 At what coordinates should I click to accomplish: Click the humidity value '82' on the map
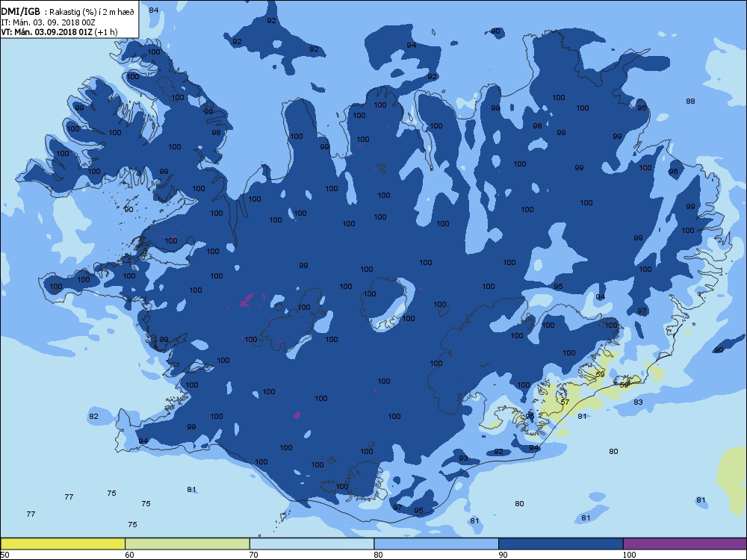(93, 416)
